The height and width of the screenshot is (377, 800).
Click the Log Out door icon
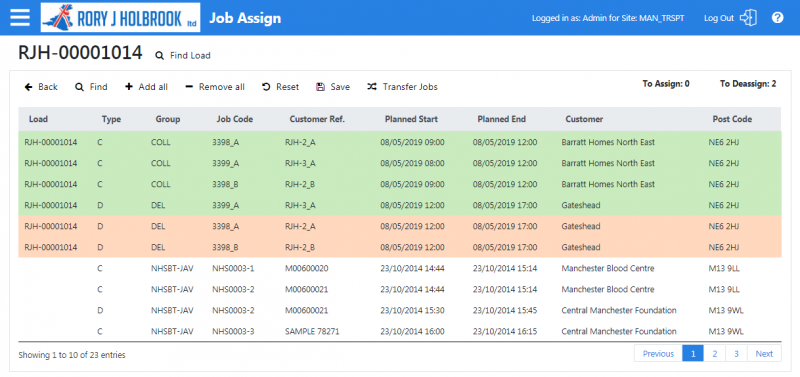pos(749,18)
